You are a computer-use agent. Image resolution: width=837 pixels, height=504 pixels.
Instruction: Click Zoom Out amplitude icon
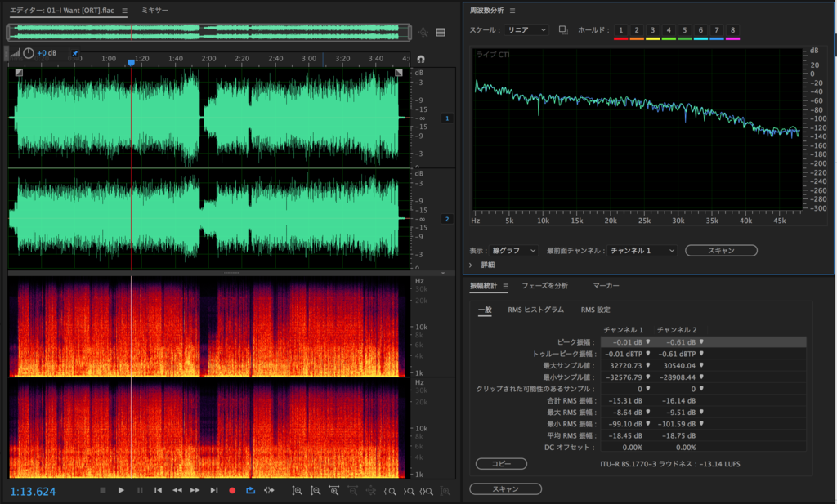pos(316,491)
